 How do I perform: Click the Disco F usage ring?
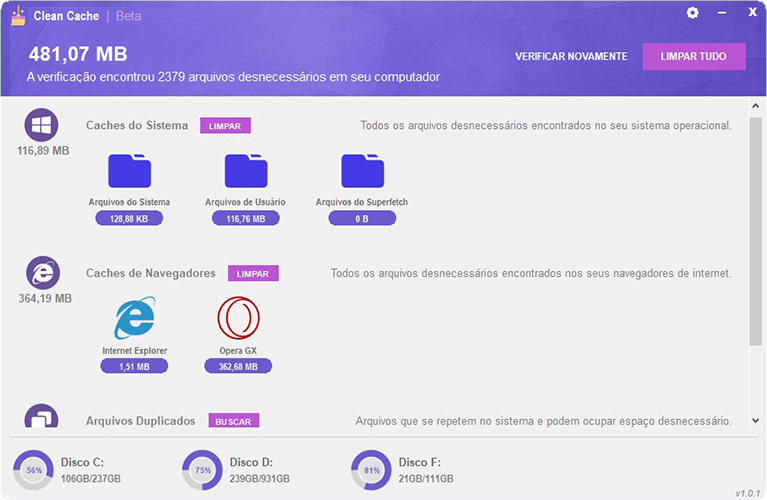pyautogui.click(x=371, y=470)
